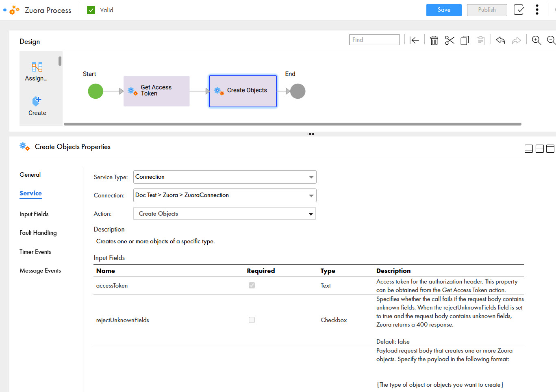The width and height of the screenshot is (556, 392).
Task: Save the process
Action: pyautogui.click(x=444, y=10)
